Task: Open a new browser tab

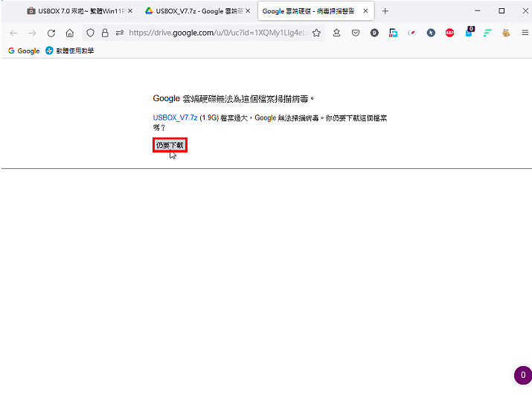Action: pos(385,11)
